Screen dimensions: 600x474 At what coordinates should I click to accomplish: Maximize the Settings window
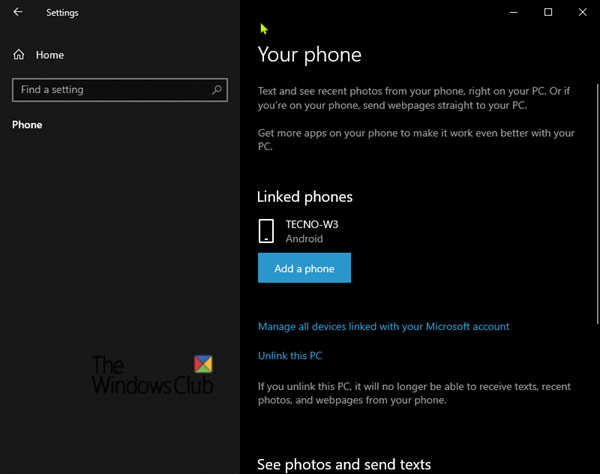[548, 12]
